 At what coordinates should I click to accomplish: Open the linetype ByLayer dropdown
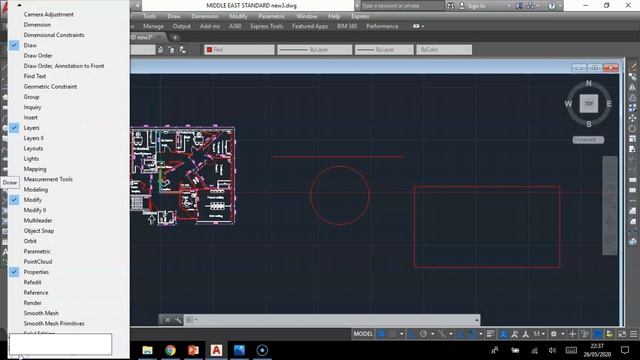[x=314, y=50]
